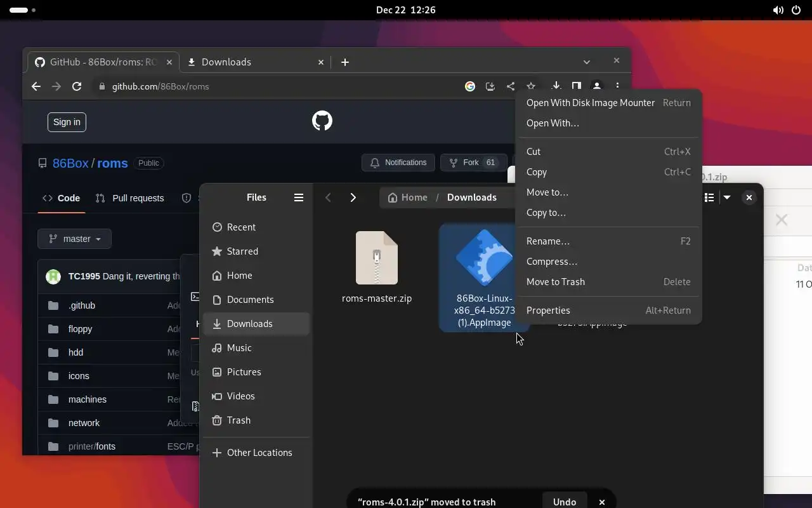The image size is (812, 508).
Task: Open the Files hamburger menu
Action: 299,197
